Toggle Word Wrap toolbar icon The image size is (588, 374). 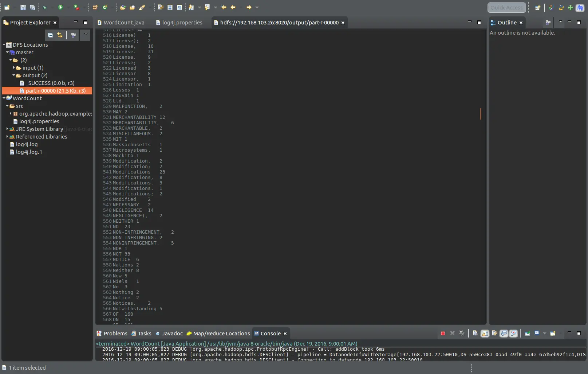coord(161,7)
